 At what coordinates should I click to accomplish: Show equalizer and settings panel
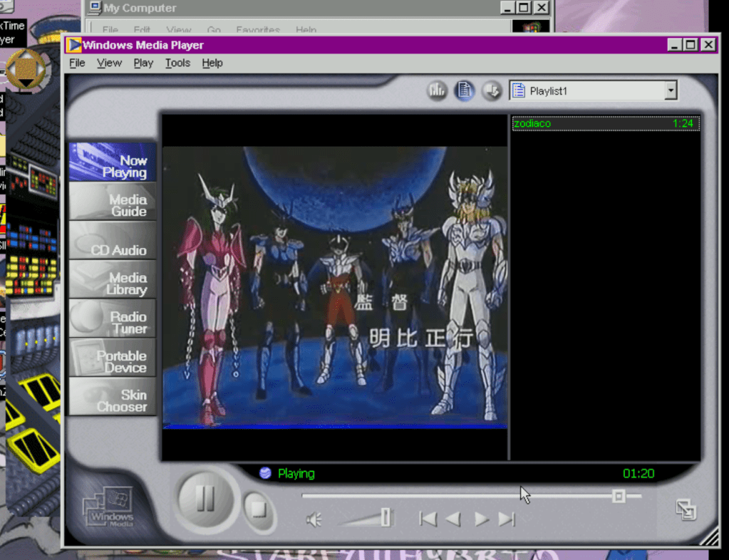tap(437, 90)
